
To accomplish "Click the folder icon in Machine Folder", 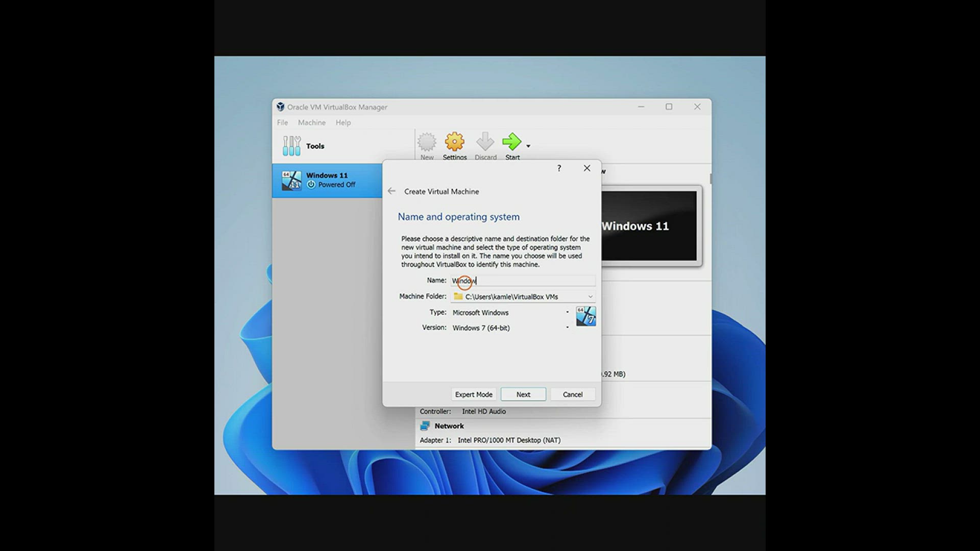I will 458,296.
